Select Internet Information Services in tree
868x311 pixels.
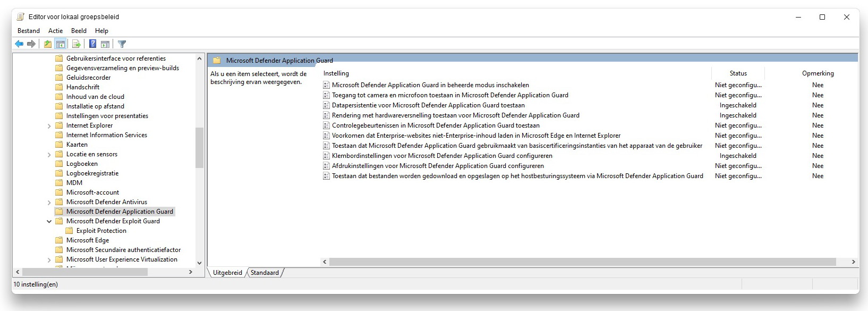coord(107,135)
